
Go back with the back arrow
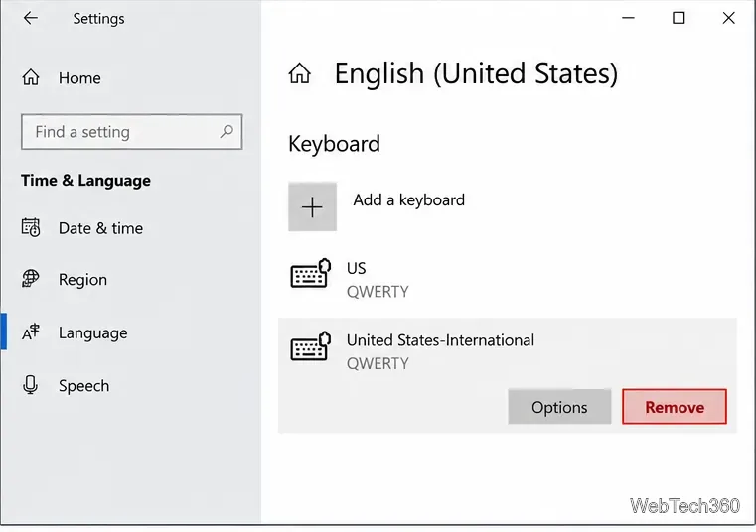31,18
